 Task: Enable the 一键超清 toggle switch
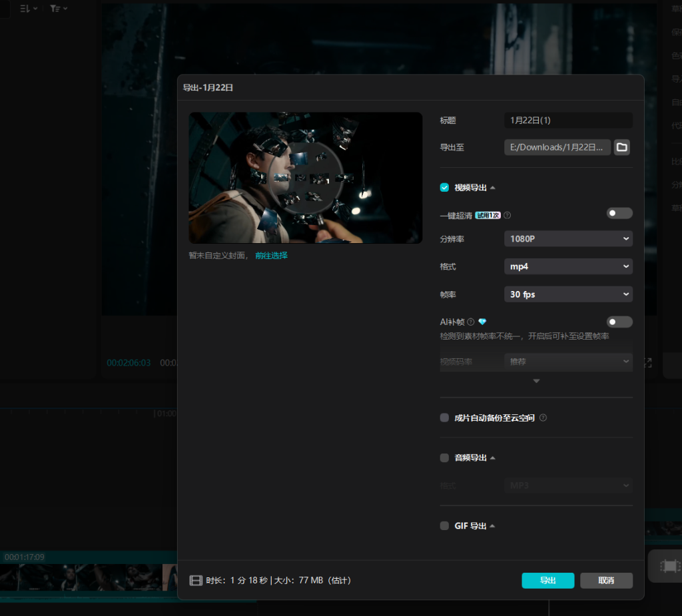pyautogui.click(x=619, y=213)
